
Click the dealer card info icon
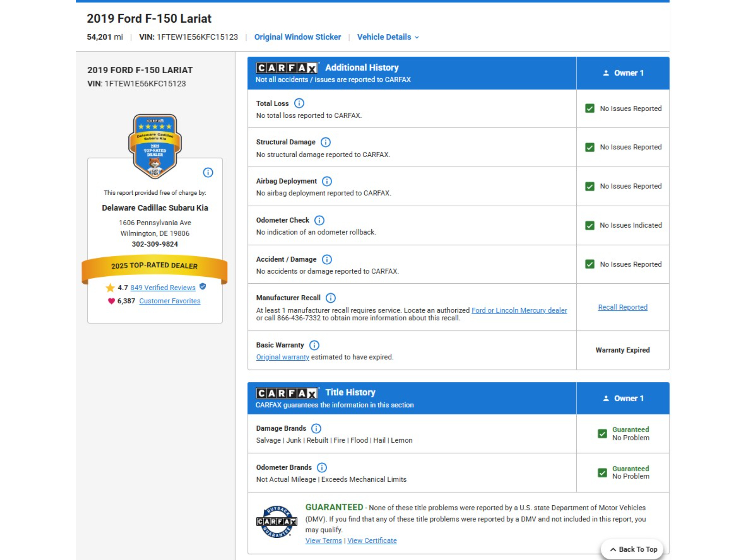[208, 172]
